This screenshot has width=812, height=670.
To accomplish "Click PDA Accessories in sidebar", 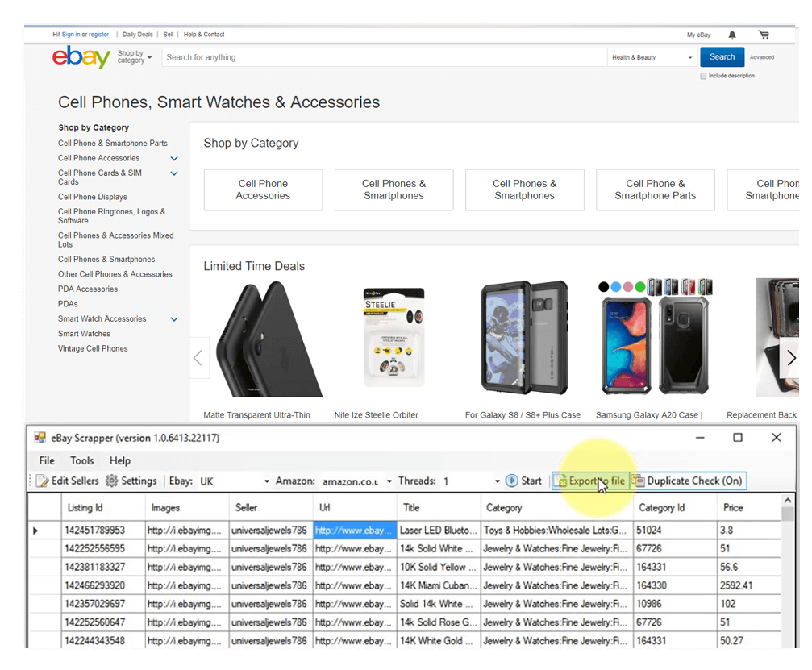I will click(x=88, y=289).
